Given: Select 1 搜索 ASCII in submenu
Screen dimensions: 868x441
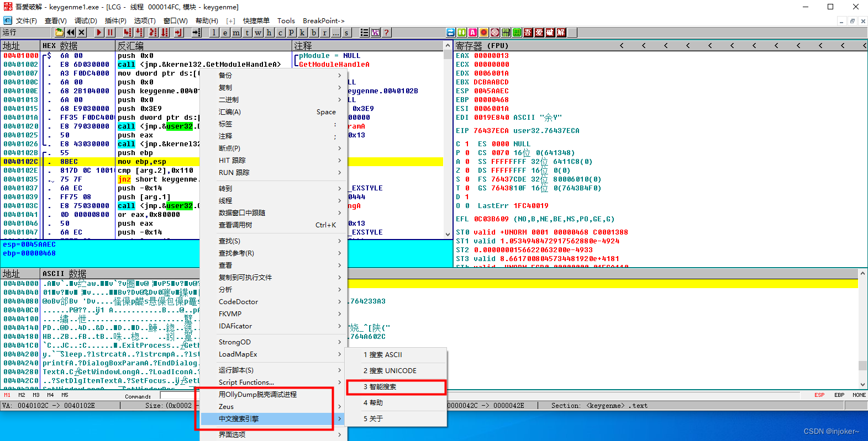Looking at the screenshot, I should (x=396, y=355).
